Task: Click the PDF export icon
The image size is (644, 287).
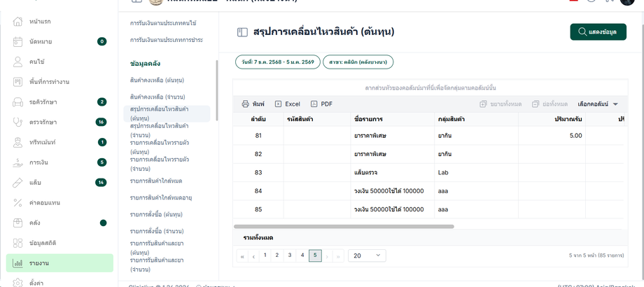Action: coord(314,104)
